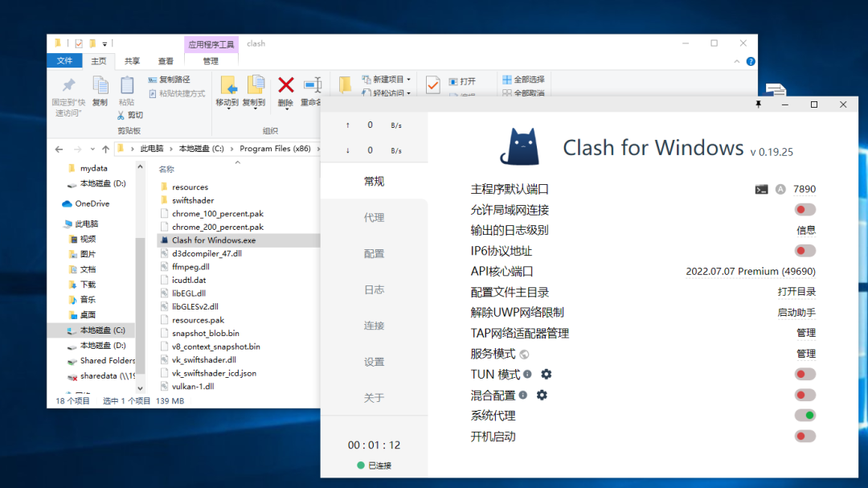Open the terminal icon beside port 7890
The height and width of the screenshot is (488, 868).
(x=761, y=190)
